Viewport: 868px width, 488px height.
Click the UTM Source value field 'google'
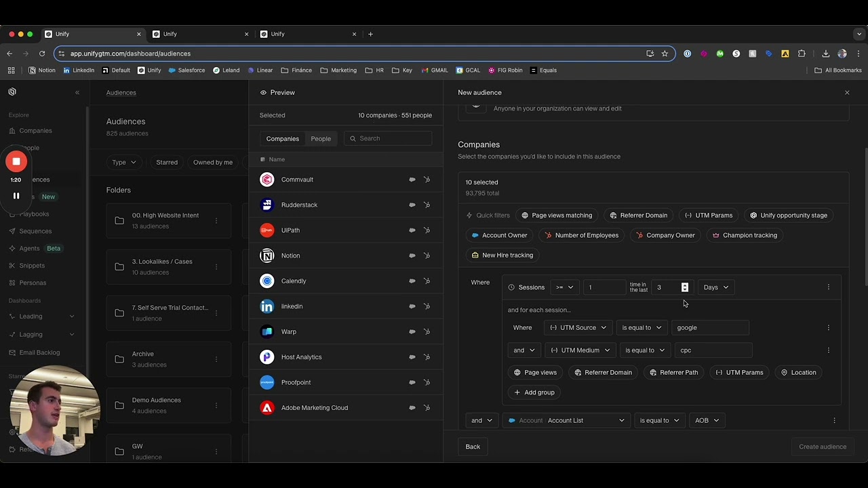click(710, 327)
